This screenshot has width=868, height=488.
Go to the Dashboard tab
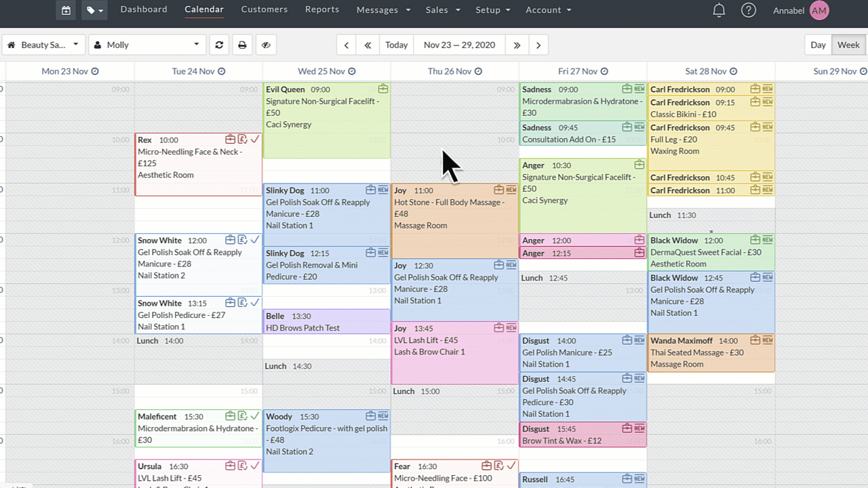pyautogui.click(x=144, y=9)
